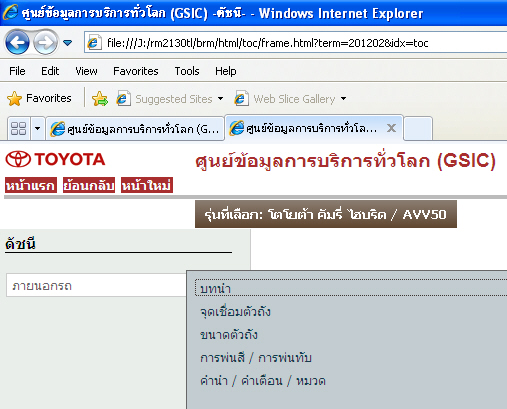Open the Tools menu
Image resolution: width=507 pixels, height=409 pixels.
[187, 71]
